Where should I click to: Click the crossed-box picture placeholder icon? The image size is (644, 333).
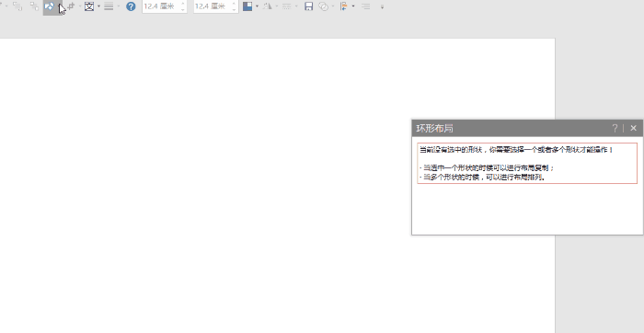tap(89, 6)
